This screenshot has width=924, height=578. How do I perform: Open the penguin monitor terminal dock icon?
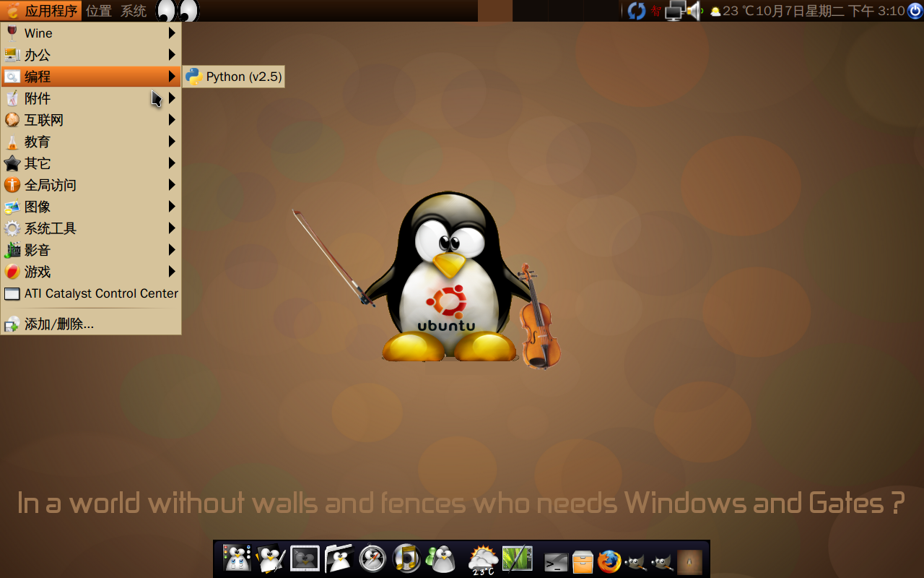[305, 558]
